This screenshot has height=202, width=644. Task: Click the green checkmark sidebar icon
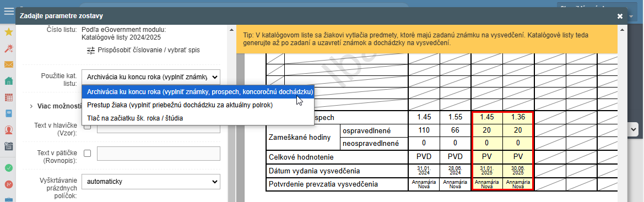click(x=9, y=167)
